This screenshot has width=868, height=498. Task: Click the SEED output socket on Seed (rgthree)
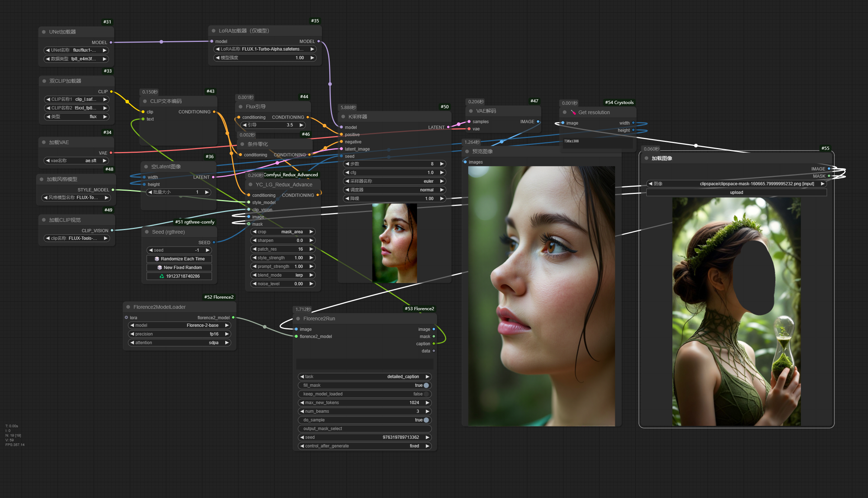(214, 243)
